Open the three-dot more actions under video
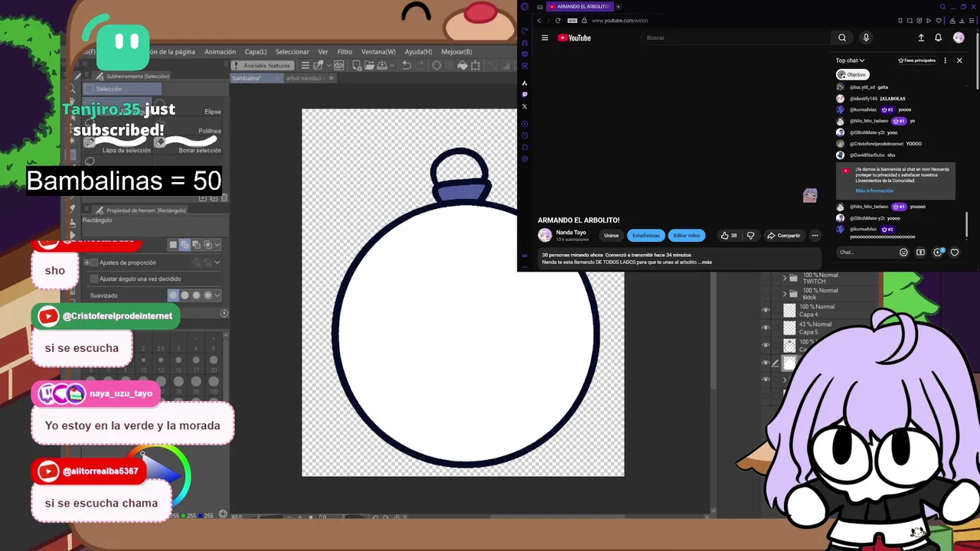Viewport: 980px width, 551px height. pyautogui.click(x=815, y=236)
